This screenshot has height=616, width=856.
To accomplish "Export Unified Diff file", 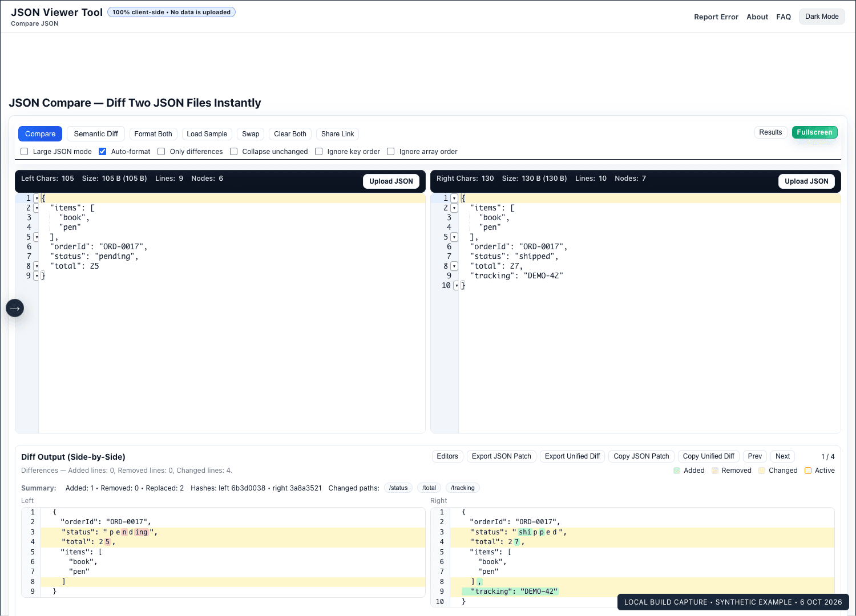I will pos(572,456).
